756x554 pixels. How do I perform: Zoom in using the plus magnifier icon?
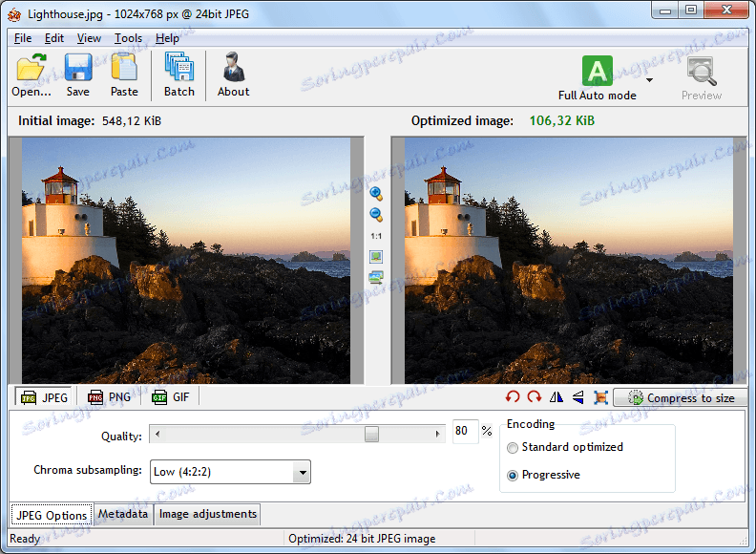pos(376,194)
